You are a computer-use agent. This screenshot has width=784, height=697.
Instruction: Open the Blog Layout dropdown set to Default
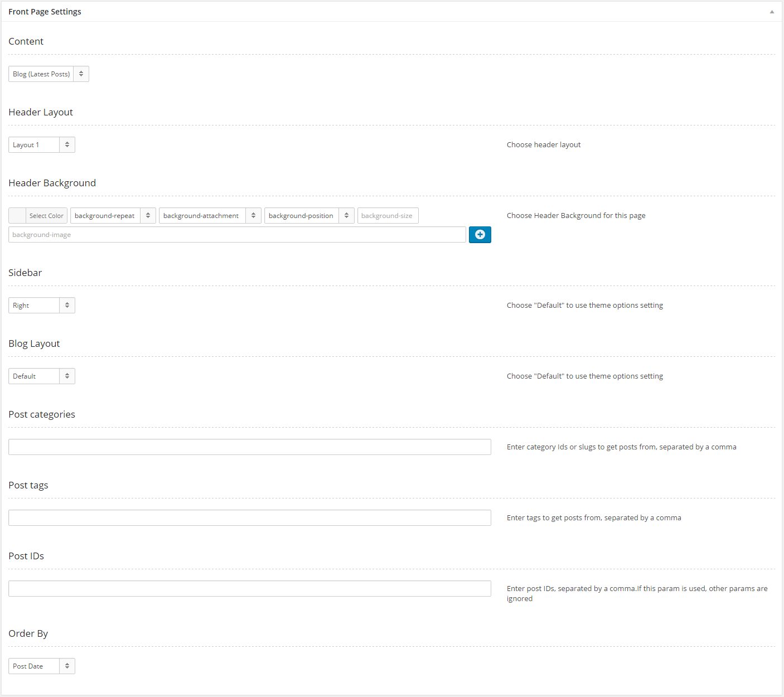point(42,376)
